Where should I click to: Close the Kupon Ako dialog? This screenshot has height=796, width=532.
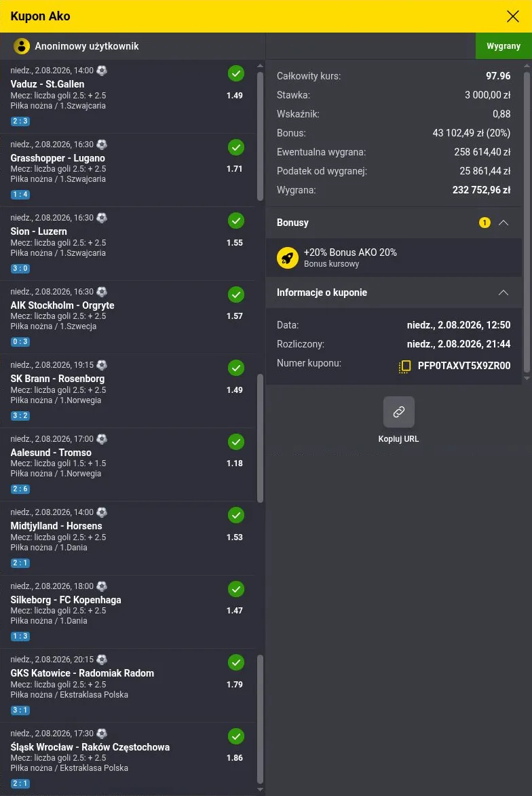point(513,16)
